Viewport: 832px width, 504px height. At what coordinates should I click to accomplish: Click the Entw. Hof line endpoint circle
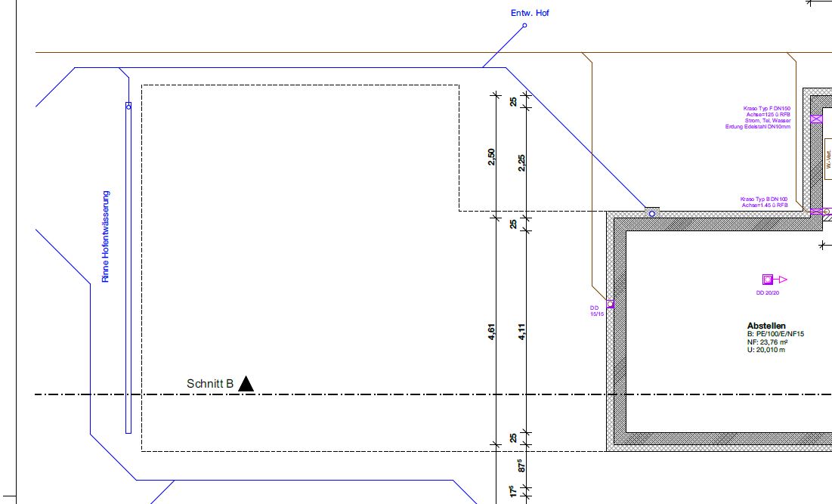tap(524, 26)
